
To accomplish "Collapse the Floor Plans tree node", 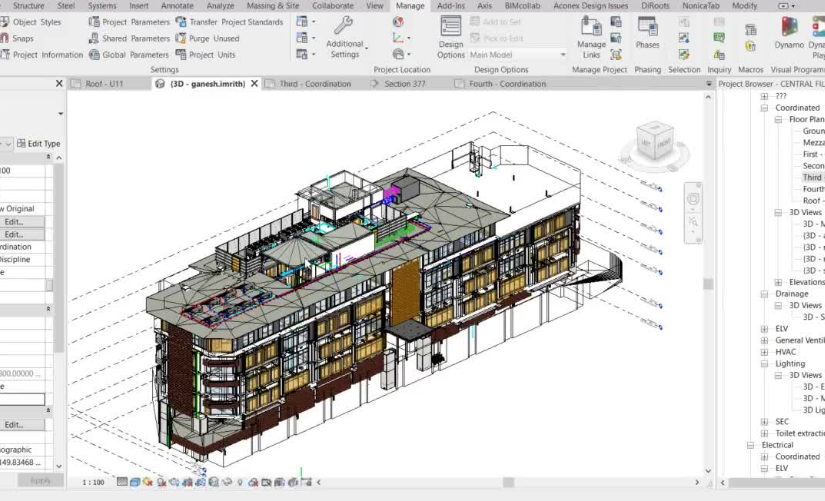I will 779,119.
